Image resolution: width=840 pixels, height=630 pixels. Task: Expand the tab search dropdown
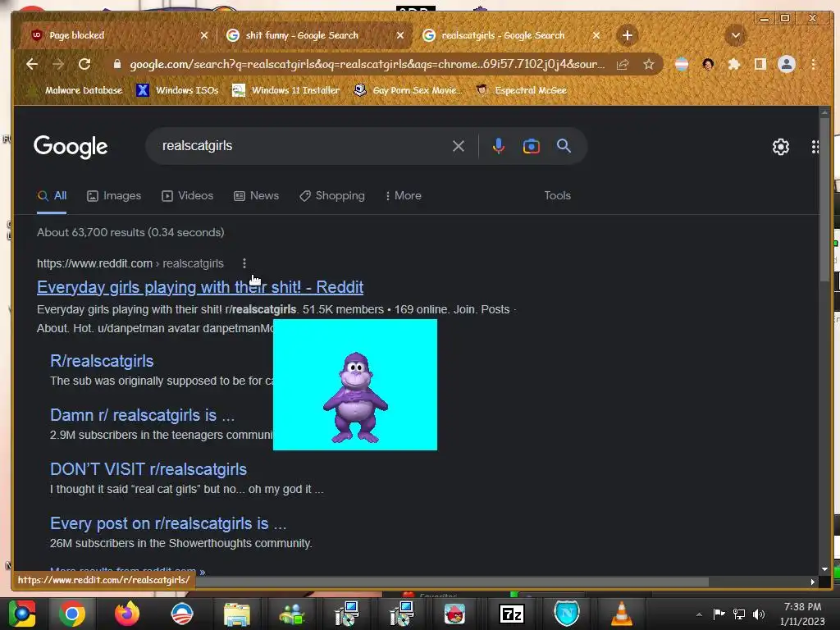(736, 35)
